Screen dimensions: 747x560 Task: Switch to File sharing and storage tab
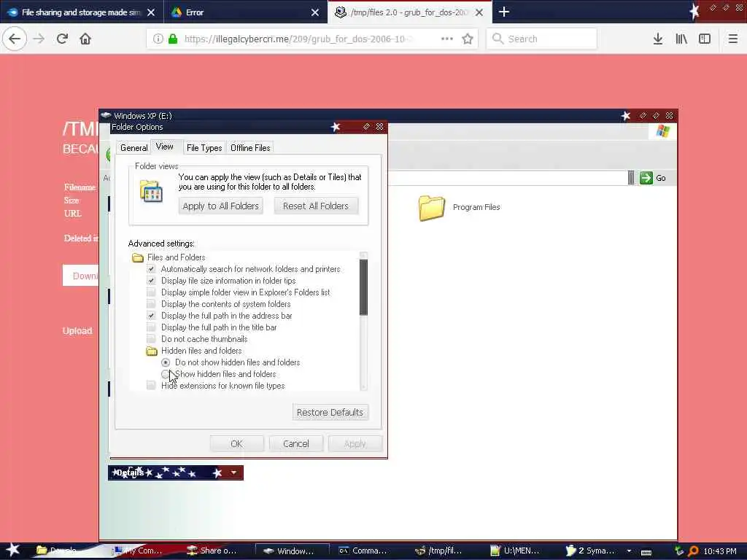(x=82, y=12)
